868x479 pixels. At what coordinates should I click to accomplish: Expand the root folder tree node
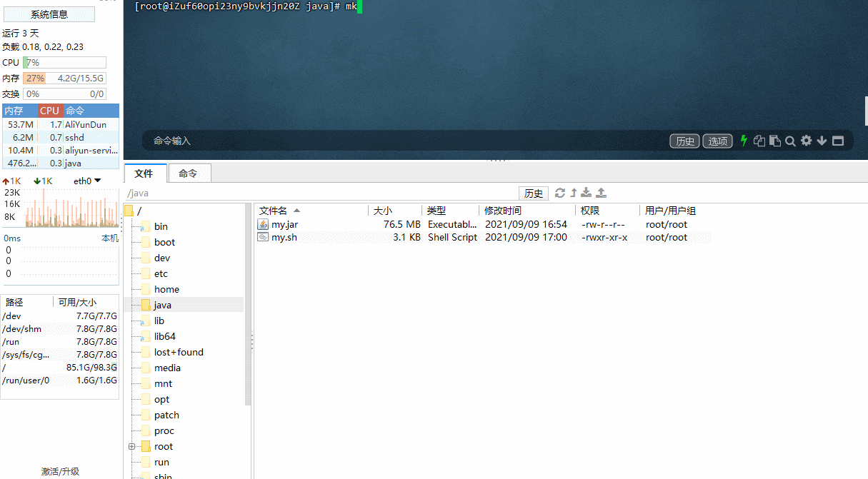tap(131, 446)
